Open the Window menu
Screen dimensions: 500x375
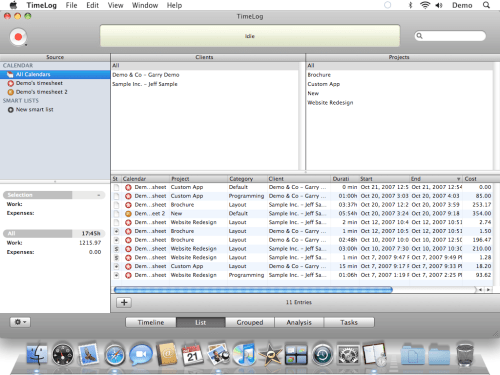145,5
